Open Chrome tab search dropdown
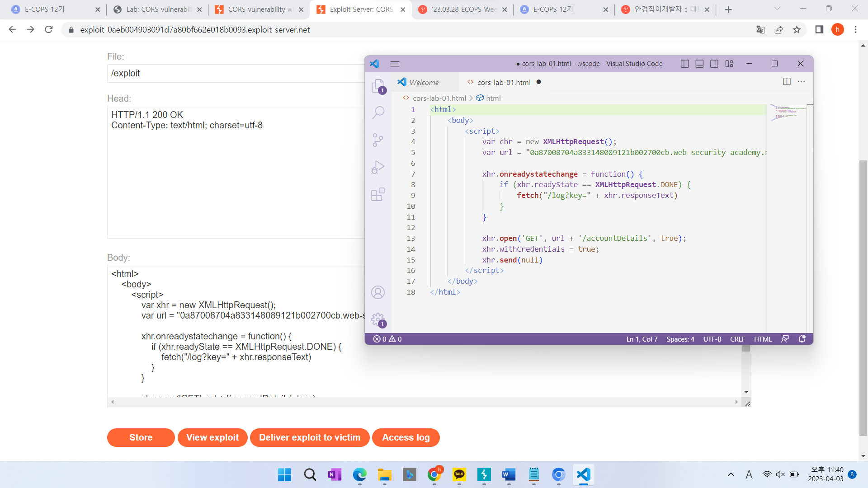 pos(777,9)
